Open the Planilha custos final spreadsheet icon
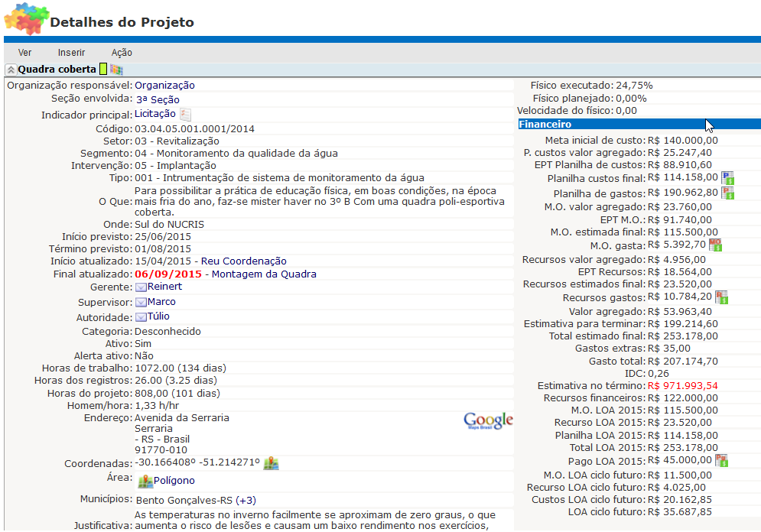 coord(727,178)
